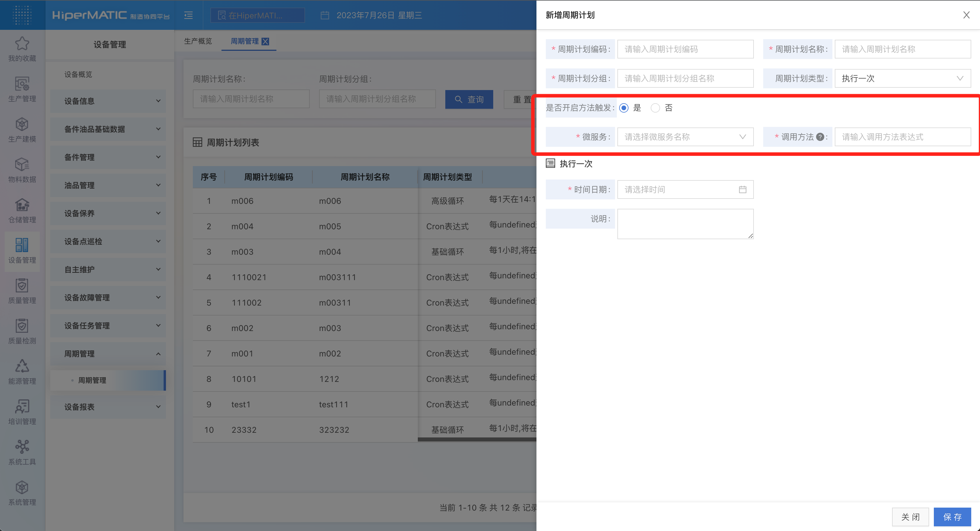Image resolution: width=980 pixels, height=531 pixels.
Task: Open 设备概览 menu item
Action: [78, 74]
